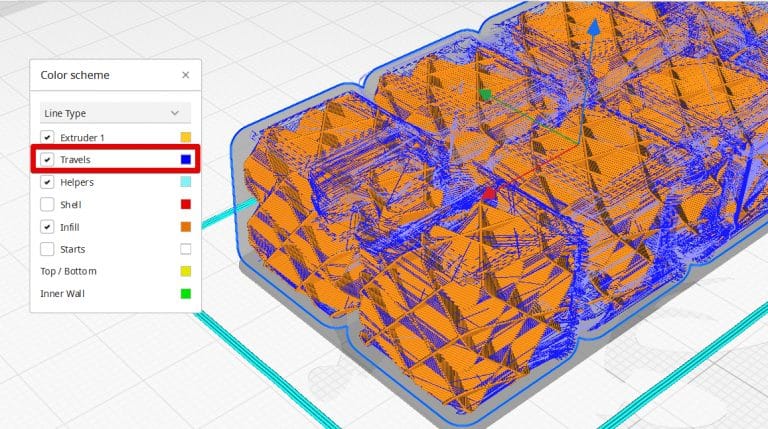Enable the Shell checkbox
Image resolution: width=768 pixels, height=429 pixels.
click(47, 204)
